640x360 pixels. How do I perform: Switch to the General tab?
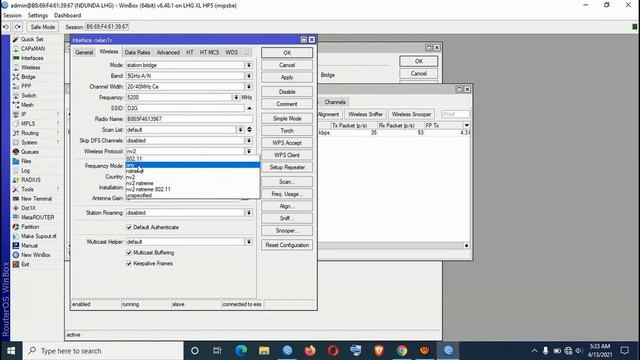click(84, 53)
